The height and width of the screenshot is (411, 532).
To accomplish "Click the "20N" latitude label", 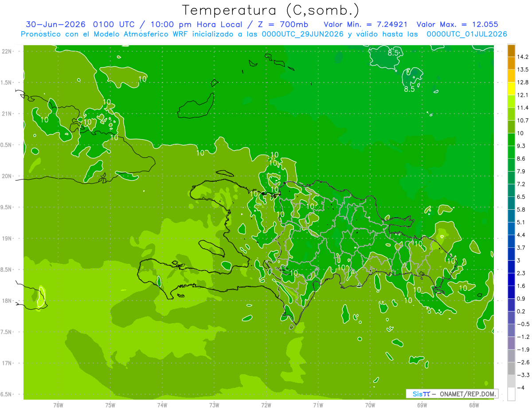I will tap(8, 176).
